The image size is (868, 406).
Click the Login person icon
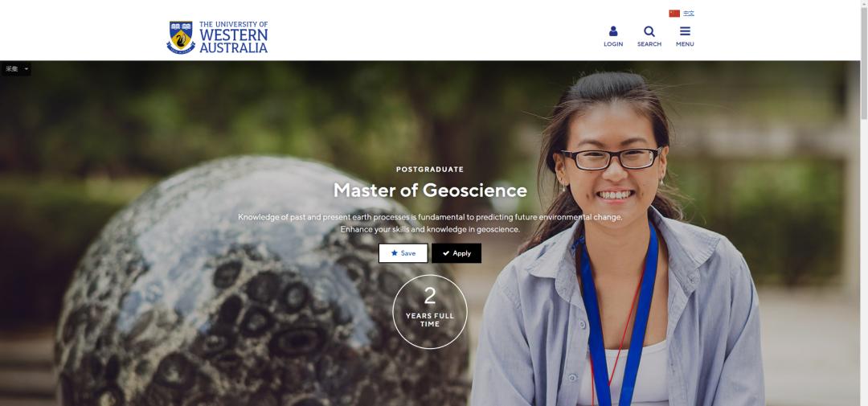click(612, 31)
